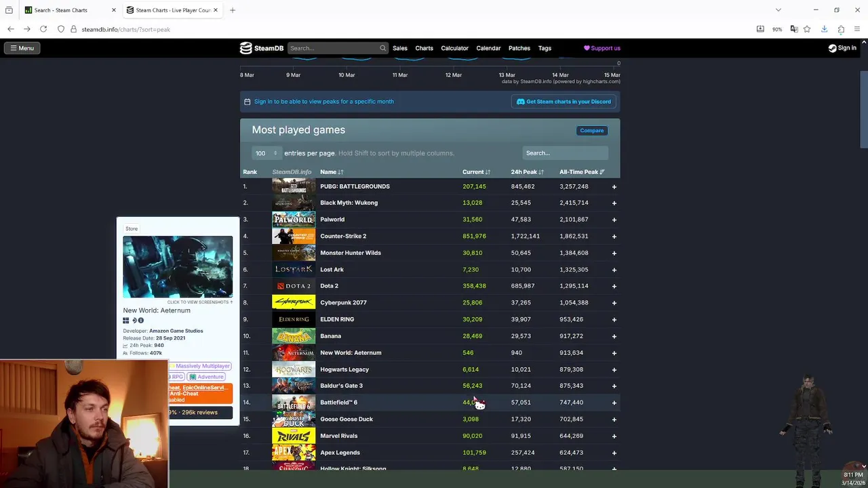Click the table filter Search field
The height and width of the screenshot is (488, 868).
pyautogui.click(x=565, y=153)
